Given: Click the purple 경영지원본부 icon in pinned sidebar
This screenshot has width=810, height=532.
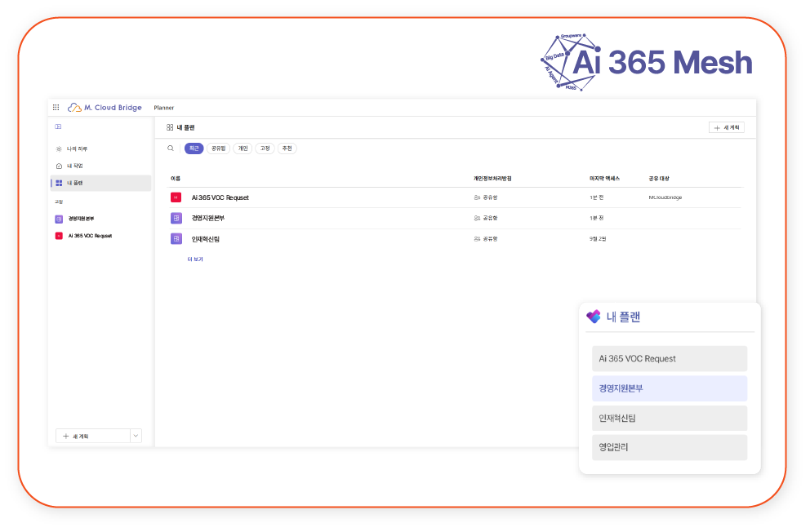Looking at the screenshot, I should coord(59,219).
